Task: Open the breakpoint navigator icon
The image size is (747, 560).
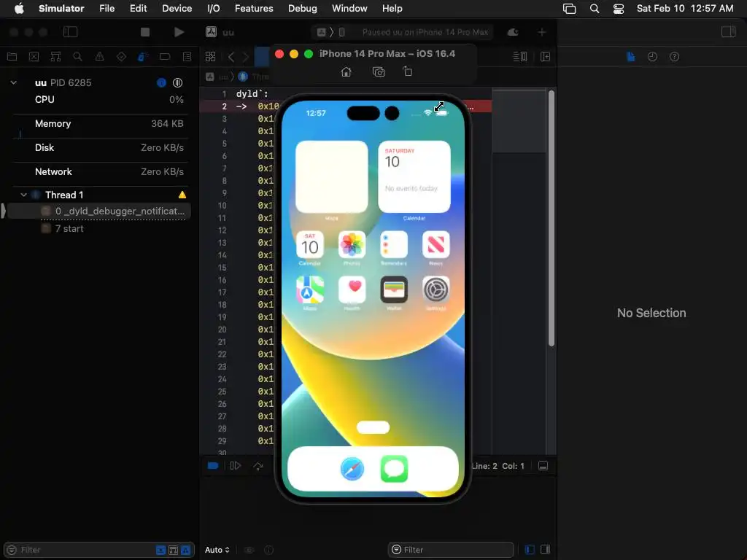Action: point(165,57)
